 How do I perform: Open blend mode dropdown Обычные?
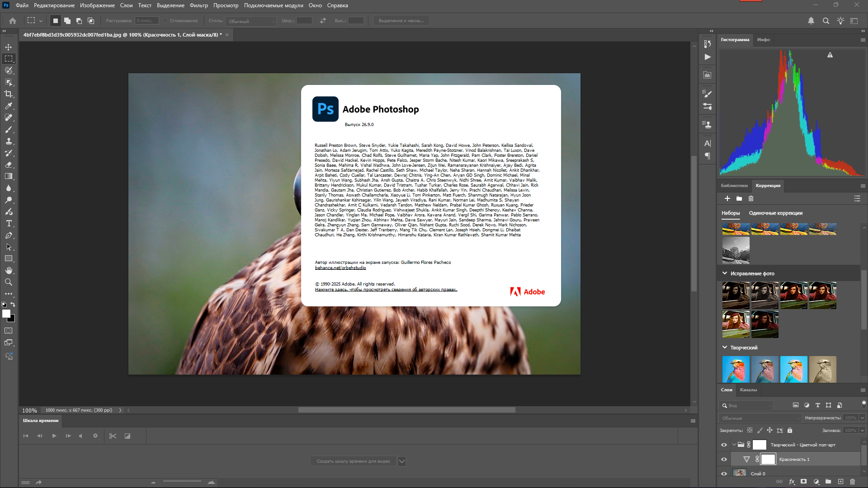(760, 418)
